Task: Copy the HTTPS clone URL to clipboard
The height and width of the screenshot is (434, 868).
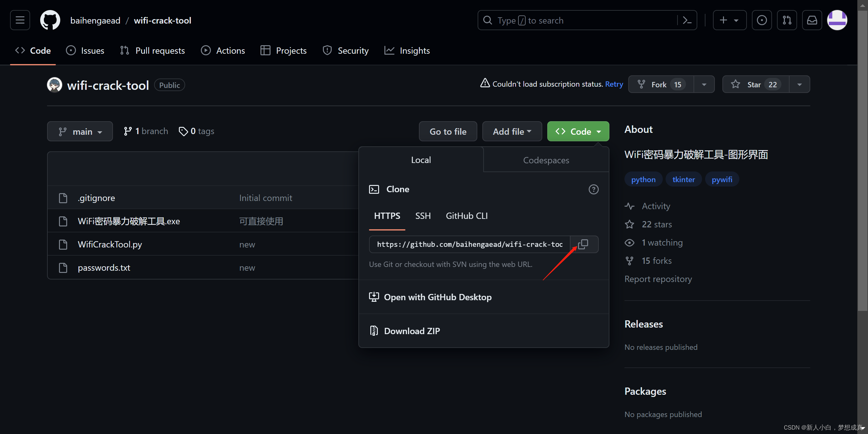Action: [x=583, y=244]
